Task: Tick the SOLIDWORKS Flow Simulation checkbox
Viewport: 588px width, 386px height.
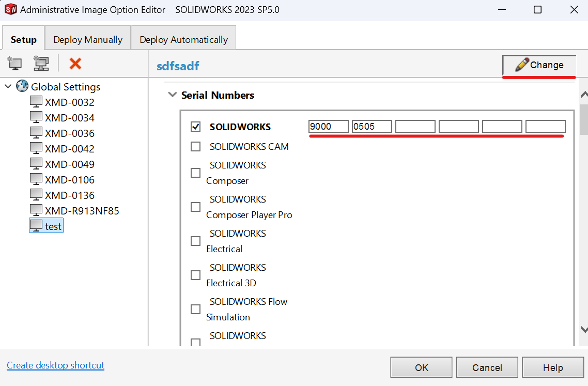Action: coord(196,309)
